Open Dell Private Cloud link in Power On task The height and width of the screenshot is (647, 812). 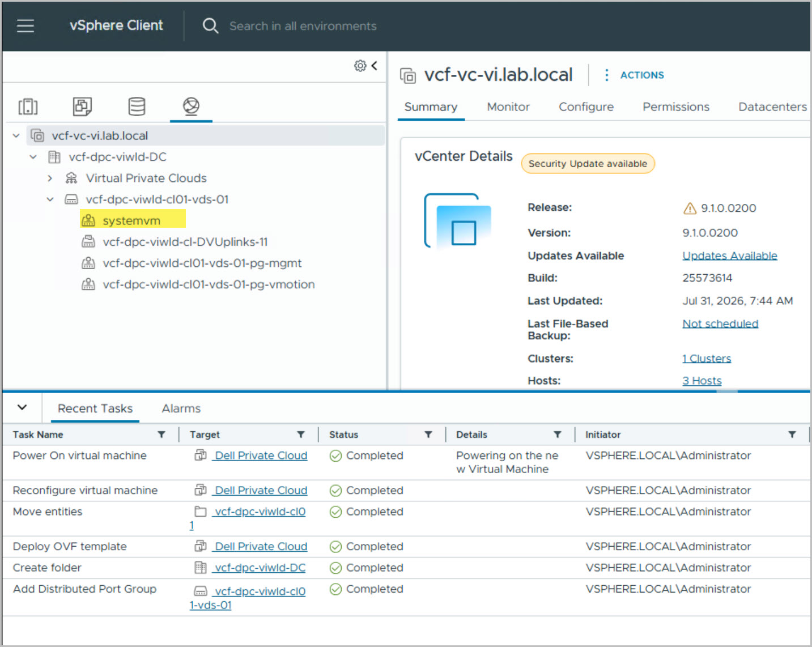[x=261, y=456]
